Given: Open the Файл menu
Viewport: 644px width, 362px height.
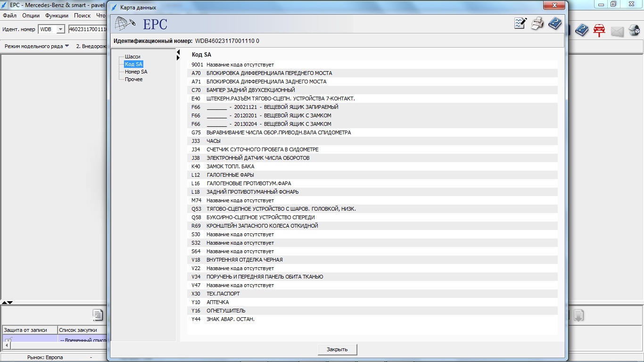Looking at the screenshot, I should pos(9,16).
